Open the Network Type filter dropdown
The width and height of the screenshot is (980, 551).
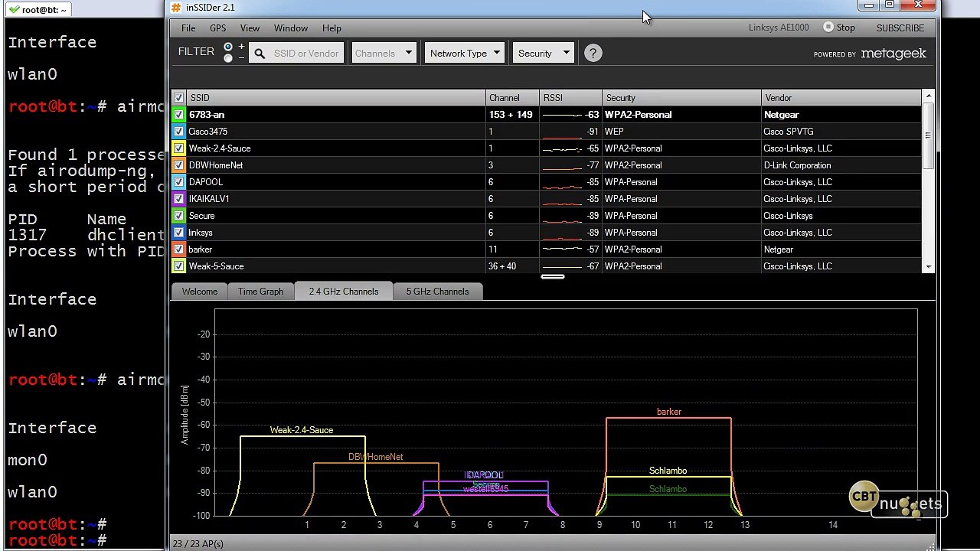coord(465,53)
